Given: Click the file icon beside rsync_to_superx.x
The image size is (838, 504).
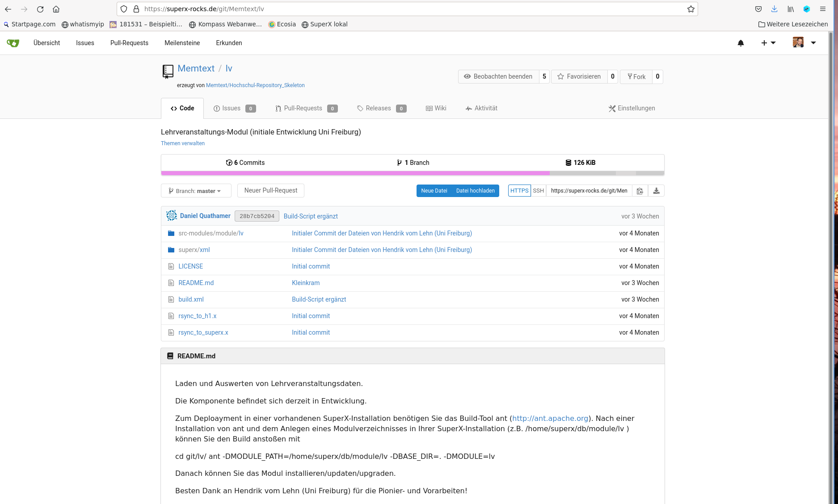Looking at the screenshot, I should pos(171,332).
